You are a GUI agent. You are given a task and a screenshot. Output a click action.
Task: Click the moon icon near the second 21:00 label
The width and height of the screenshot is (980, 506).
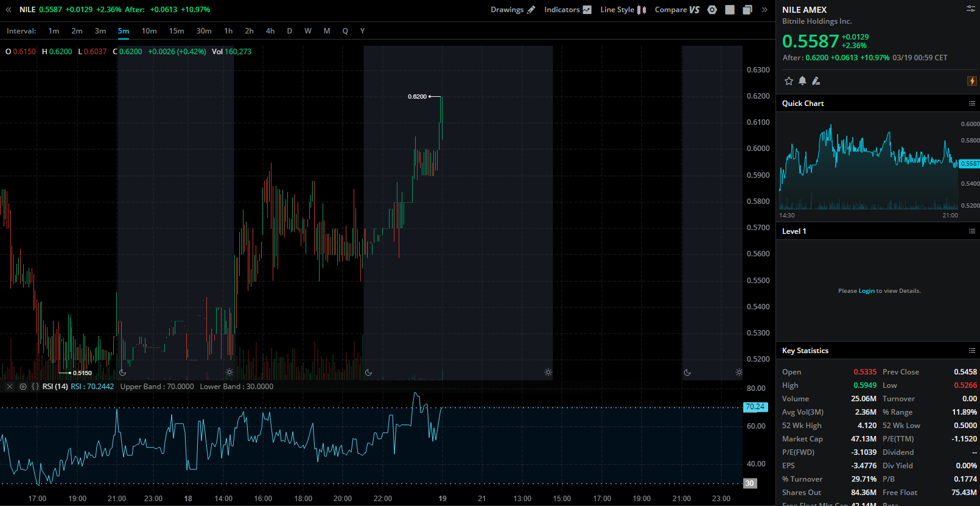(687, 373)
